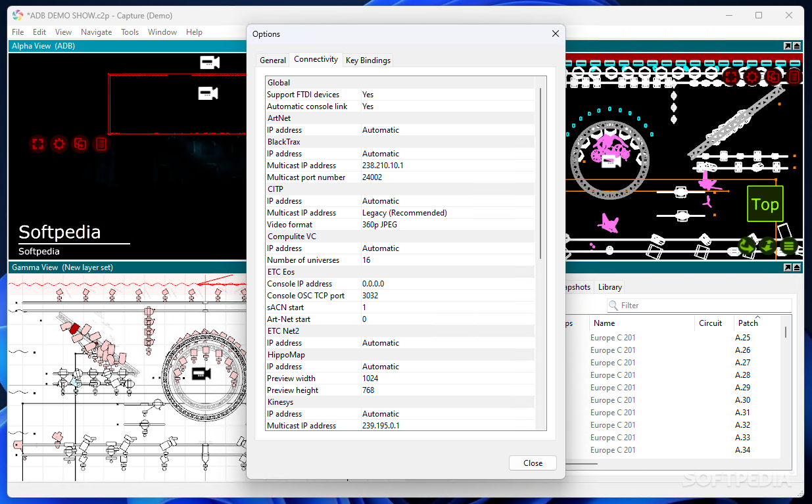The image size is (812, 504).
Task: Edit the Number of universes value 16
Action: (x=448, y=260)
